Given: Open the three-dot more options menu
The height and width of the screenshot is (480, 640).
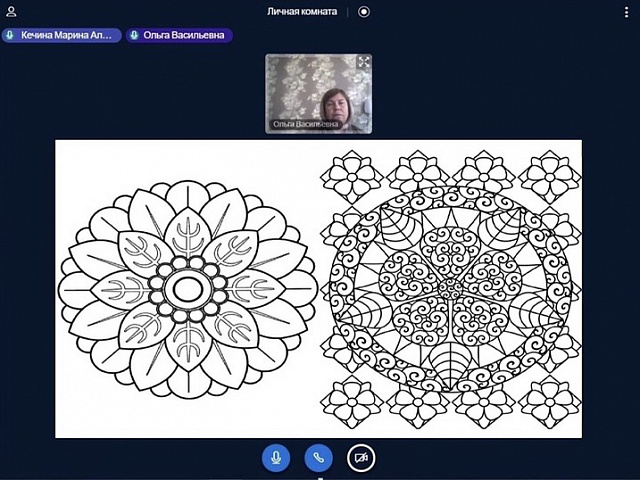Looking at the screenshot, I should tap(626, 12).
